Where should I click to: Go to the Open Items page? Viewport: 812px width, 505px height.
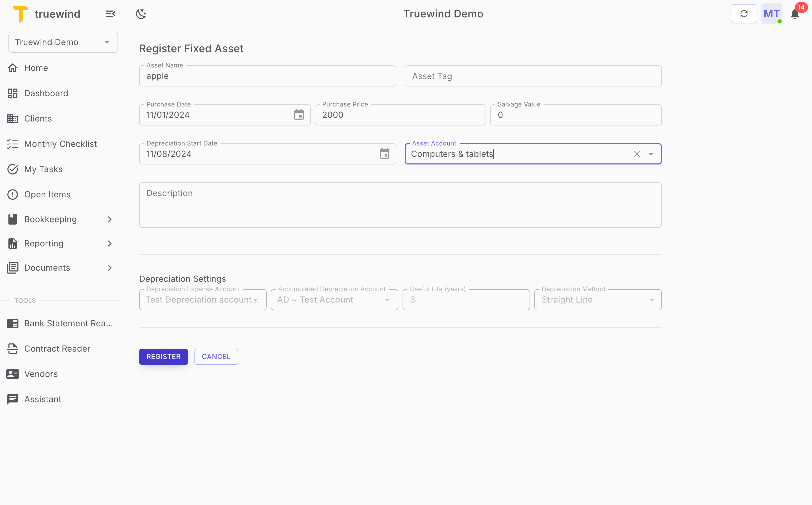click(47, 194)
